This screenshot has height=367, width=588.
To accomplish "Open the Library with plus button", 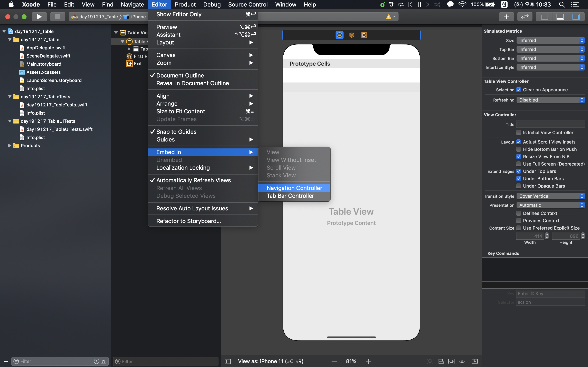I will (506, 17).
